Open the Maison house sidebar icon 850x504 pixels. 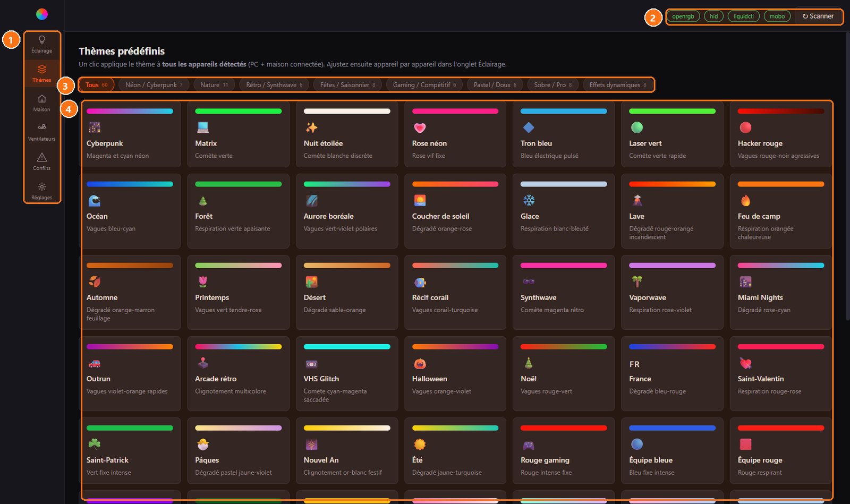(42, 99)
